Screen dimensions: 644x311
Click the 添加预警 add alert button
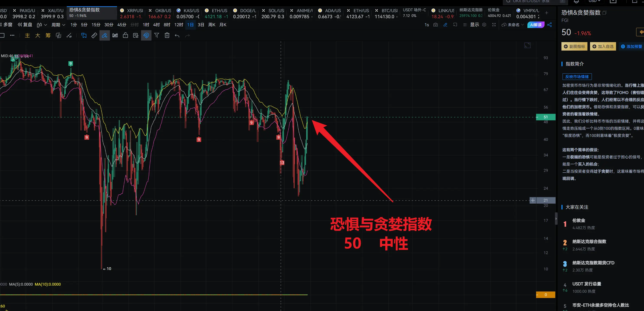coord(631,47)
